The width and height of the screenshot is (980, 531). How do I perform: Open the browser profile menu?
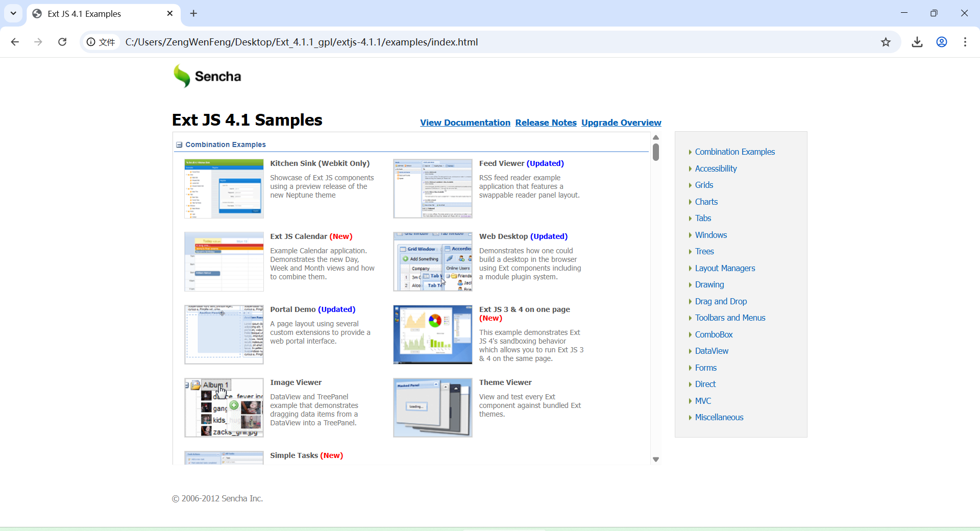pos(942,42)
